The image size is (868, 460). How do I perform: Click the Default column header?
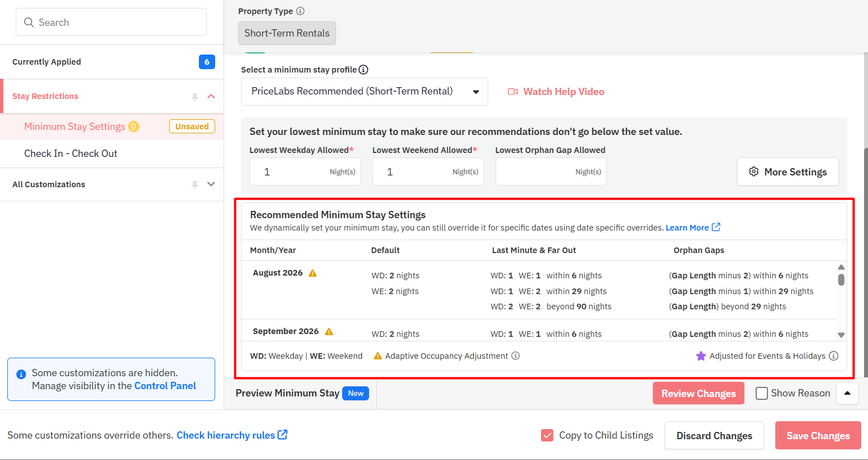385,250
